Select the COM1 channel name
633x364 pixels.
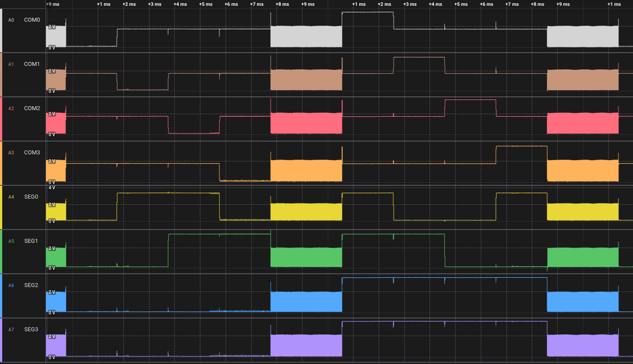pyautogui.click(x=32, y=64)
